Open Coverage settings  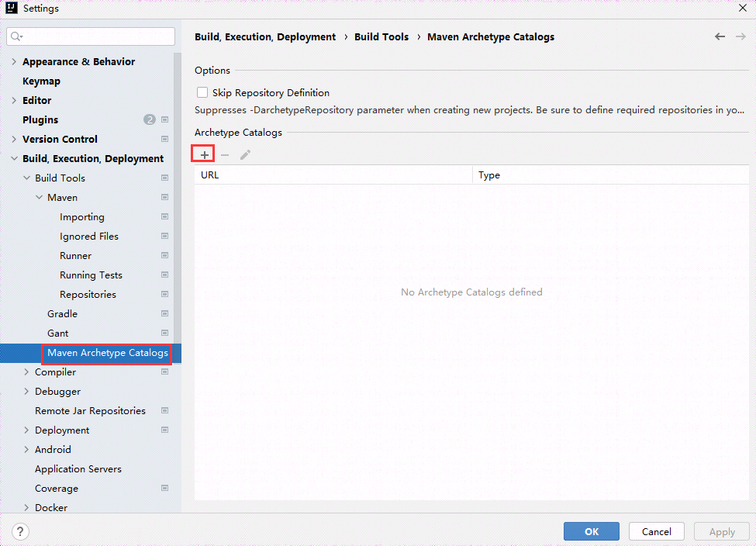[x=57, y=488]
